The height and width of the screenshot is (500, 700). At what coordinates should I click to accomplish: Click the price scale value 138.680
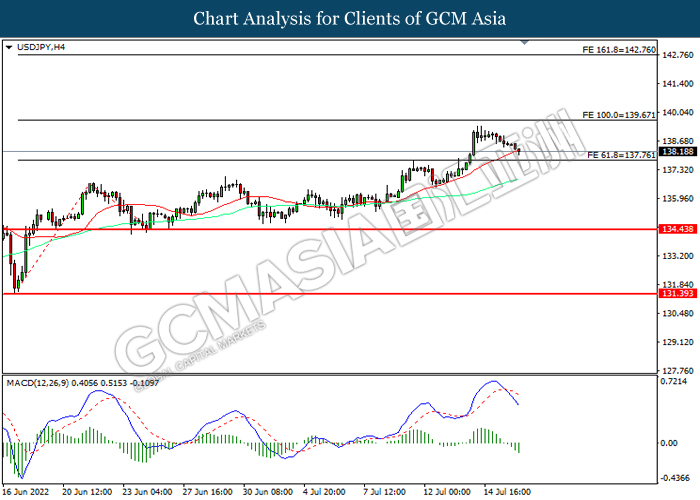[x=678, y=142]
